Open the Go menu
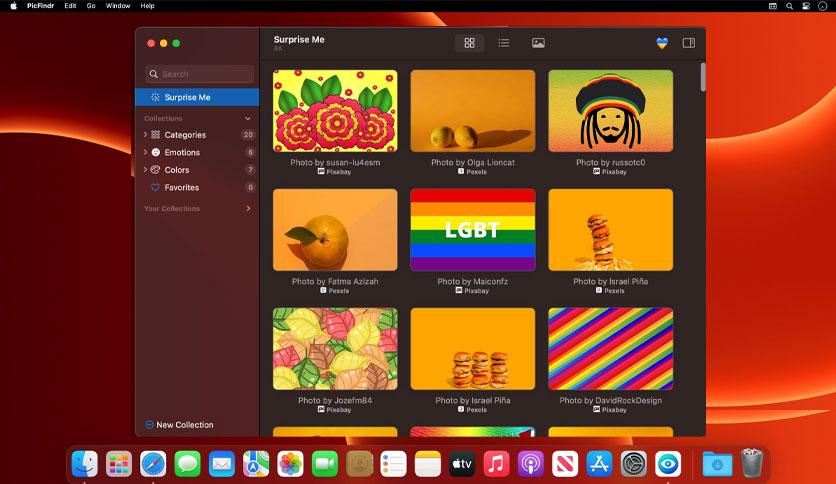The image size is (836, 484). click(91, 6)
